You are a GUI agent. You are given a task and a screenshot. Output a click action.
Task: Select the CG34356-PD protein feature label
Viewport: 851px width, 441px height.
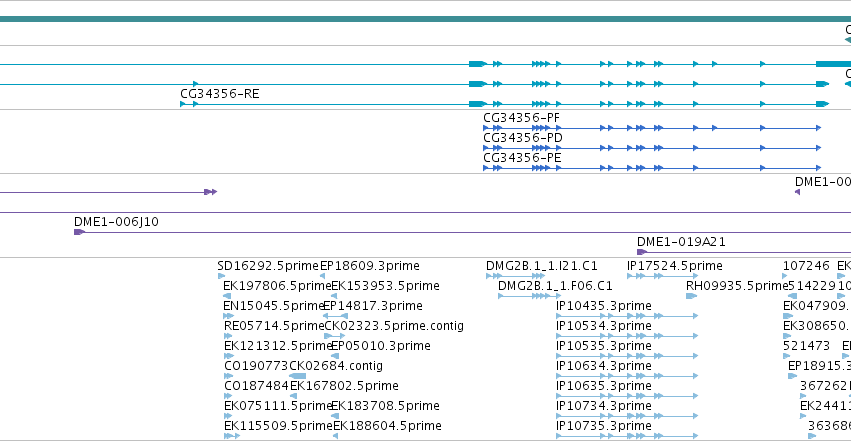click(x=523, y=138)
